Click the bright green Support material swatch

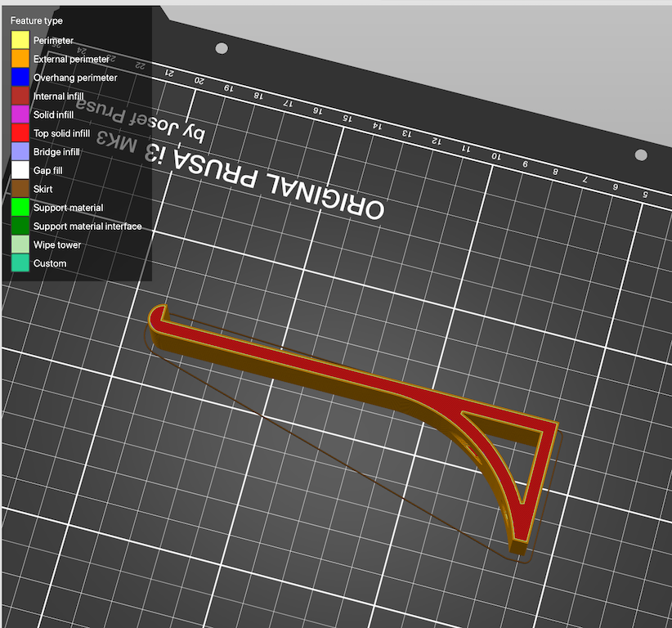20,207
